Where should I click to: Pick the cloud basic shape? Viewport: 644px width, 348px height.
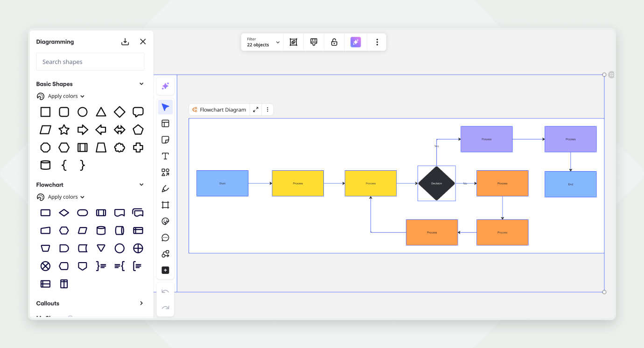(120, 147)
